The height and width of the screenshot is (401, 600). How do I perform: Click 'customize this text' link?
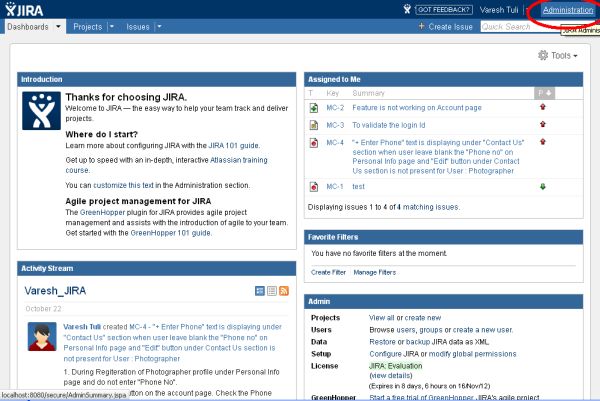pyautogui.click(x=123, y=185)
